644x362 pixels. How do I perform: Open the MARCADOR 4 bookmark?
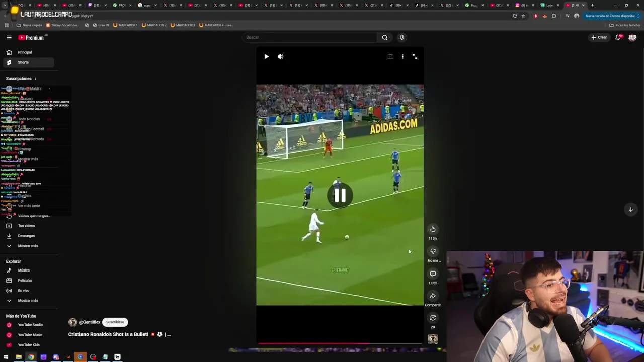click(216, 25)
